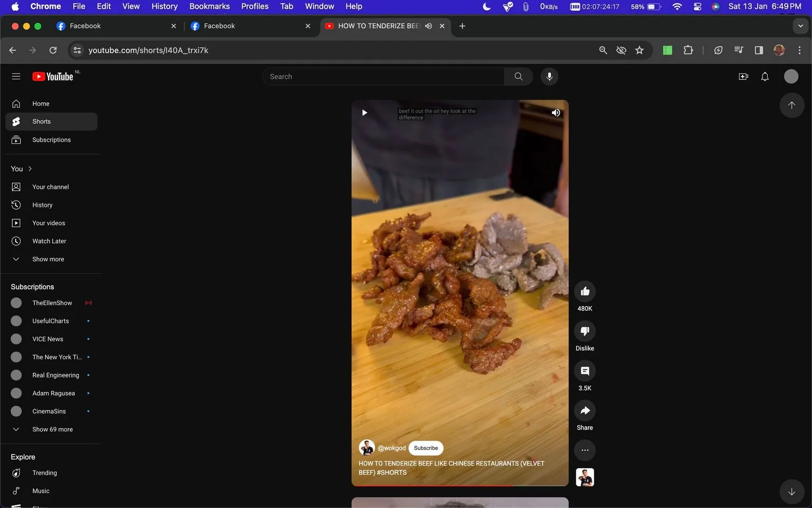Reload the page in Chrome
Image resolution: width=812 pixels, height=508 pixels.
click(53, 50)
